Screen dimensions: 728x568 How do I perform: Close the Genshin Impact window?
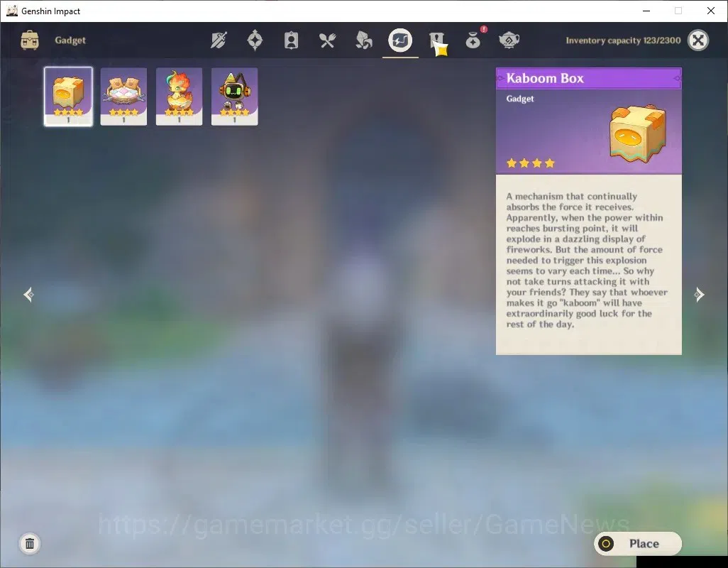711,11
